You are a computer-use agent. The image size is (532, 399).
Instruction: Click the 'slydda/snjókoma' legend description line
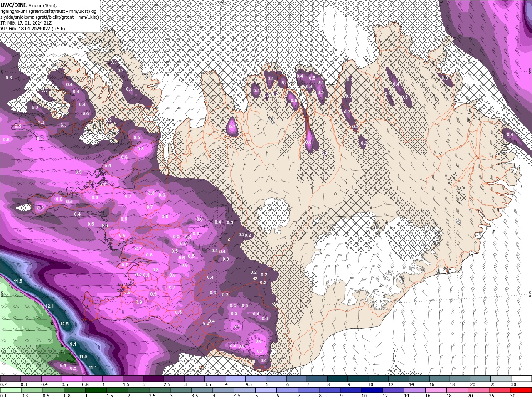pos(49,17)
